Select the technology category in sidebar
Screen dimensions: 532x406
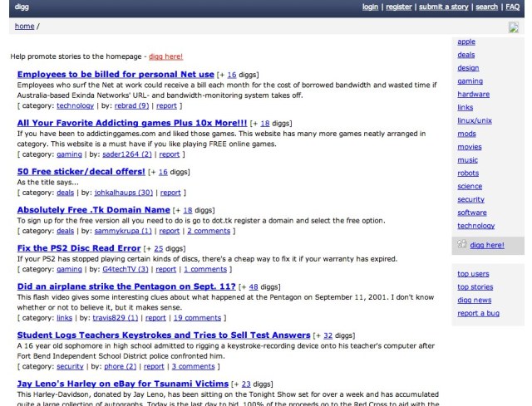click(x=476, y=226)
